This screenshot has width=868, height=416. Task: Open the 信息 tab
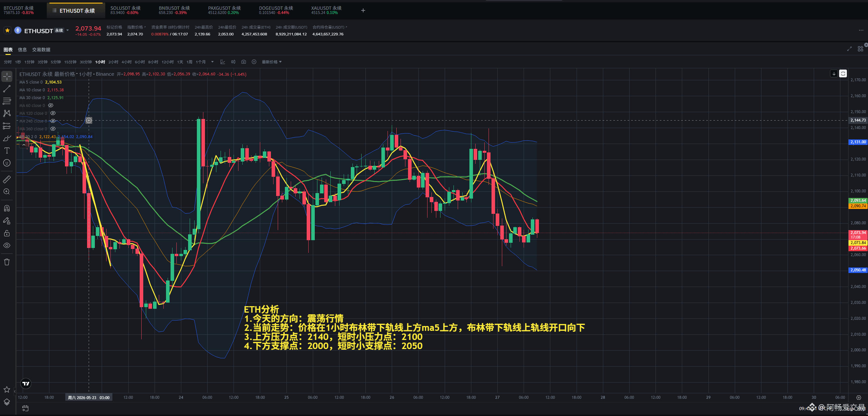coord(22,50)
